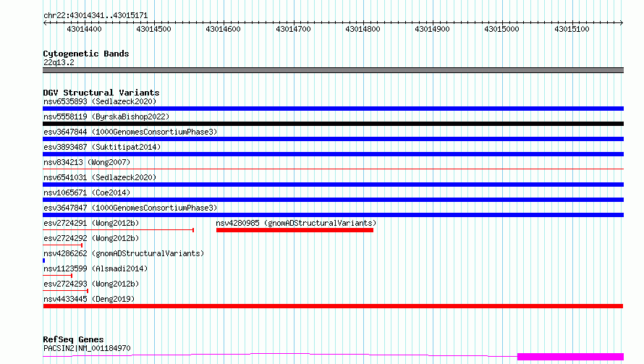Viewport: 644px width, 364px height.
Task: Click ruler position 43015100
Action: tap(572, 29)
